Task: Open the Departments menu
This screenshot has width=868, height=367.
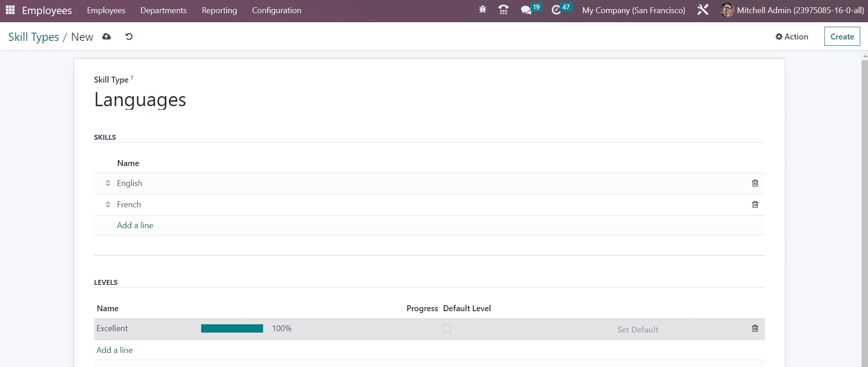Action: (x=163, y=10)
